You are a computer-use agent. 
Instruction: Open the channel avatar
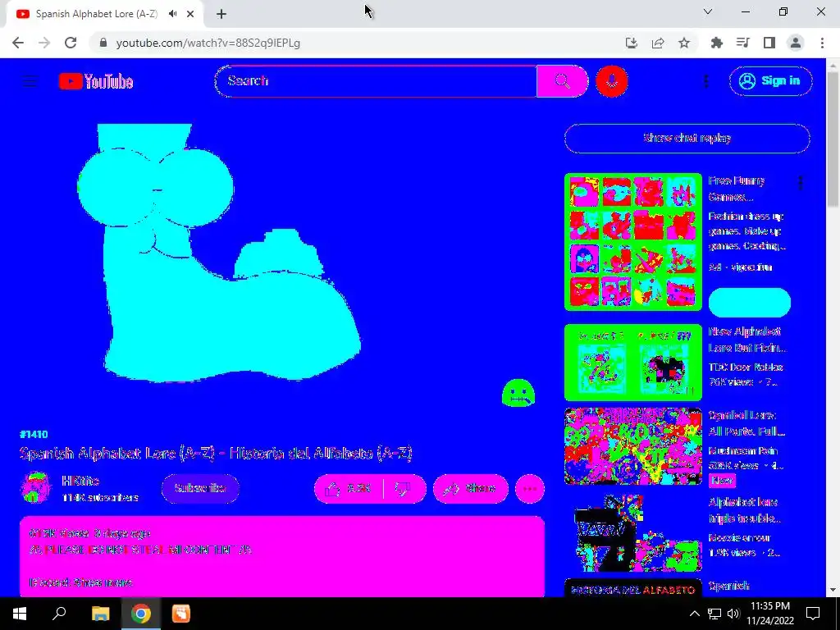(35, 487)
